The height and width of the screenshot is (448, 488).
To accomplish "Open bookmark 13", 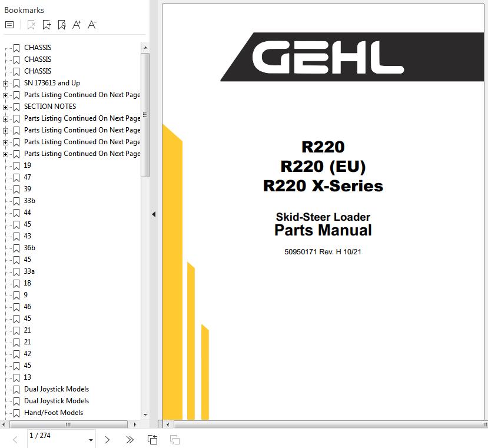I will (x=28, y=377).
